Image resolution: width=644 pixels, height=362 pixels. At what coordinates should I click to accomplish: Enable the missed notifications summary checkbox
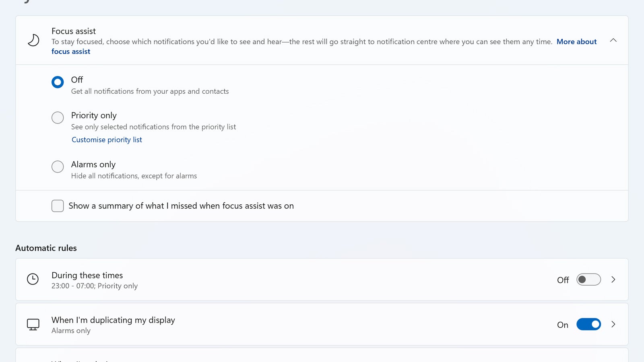pyautogui.click(x=58, y=206)
